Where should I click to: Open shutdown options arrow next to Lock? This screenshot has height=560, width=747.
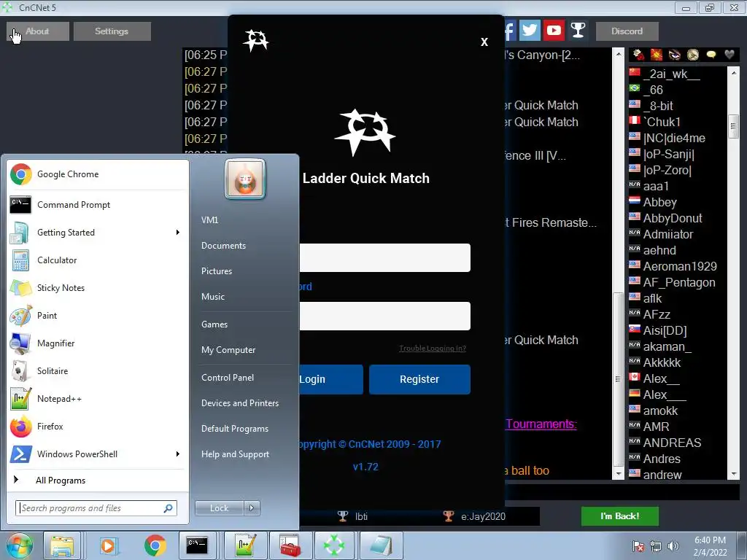252,508
